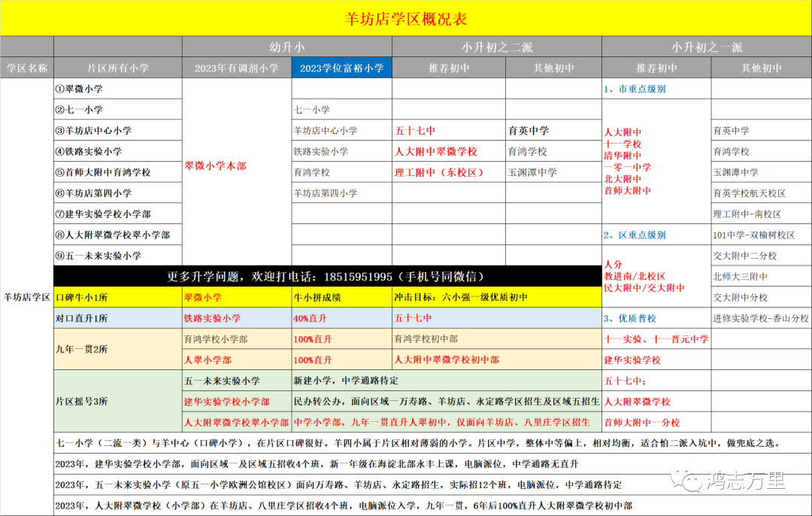The height and width of the screenshot is (516, 812).
Task: Click the title 羊坊店学区概况表
Action: click(x=406, y=19)
